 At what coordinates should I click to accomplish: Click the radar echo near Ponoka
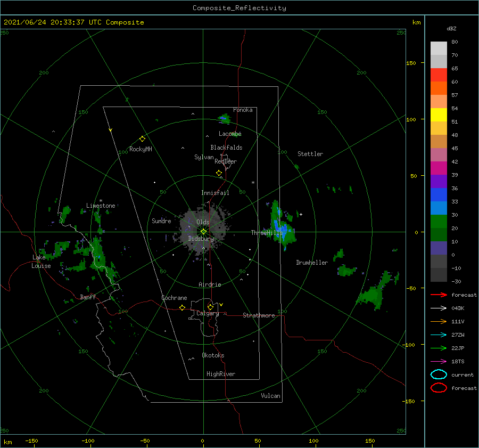point(224,119)
